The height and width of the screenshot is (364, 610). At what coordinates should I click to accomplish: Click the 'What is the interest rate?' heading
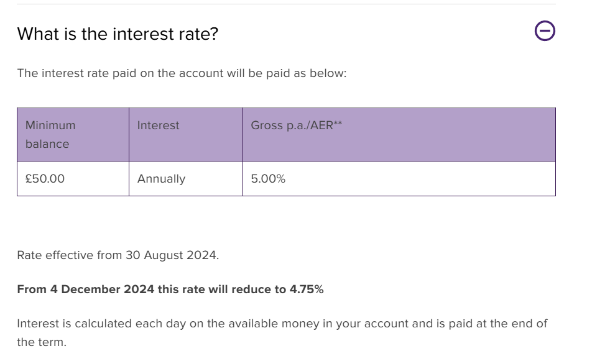(x=118, y=34)
